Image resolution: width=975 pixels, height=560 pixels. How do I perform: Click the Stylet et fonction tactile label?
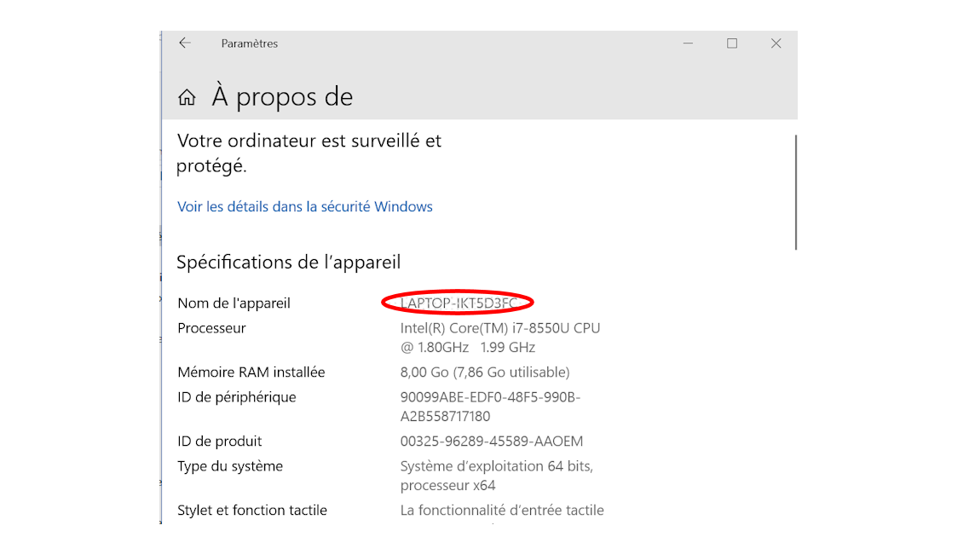(x=251, y=511)
